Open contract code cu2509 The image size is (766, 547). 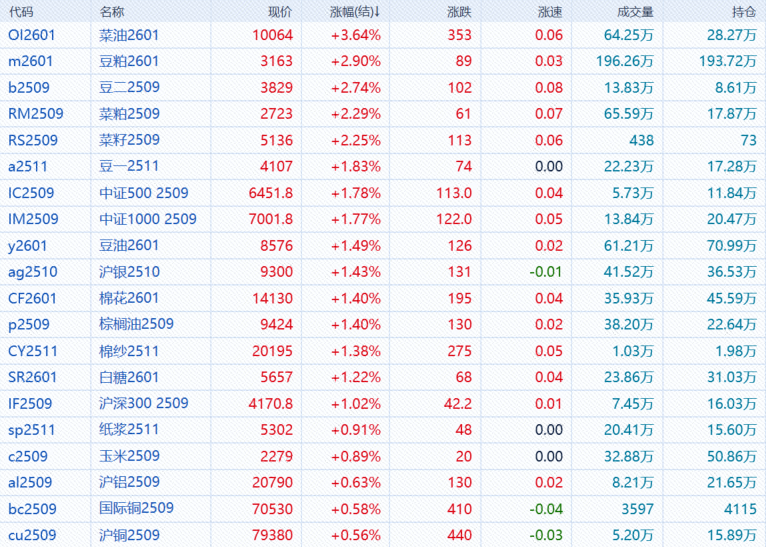click(x=31, y=535)
